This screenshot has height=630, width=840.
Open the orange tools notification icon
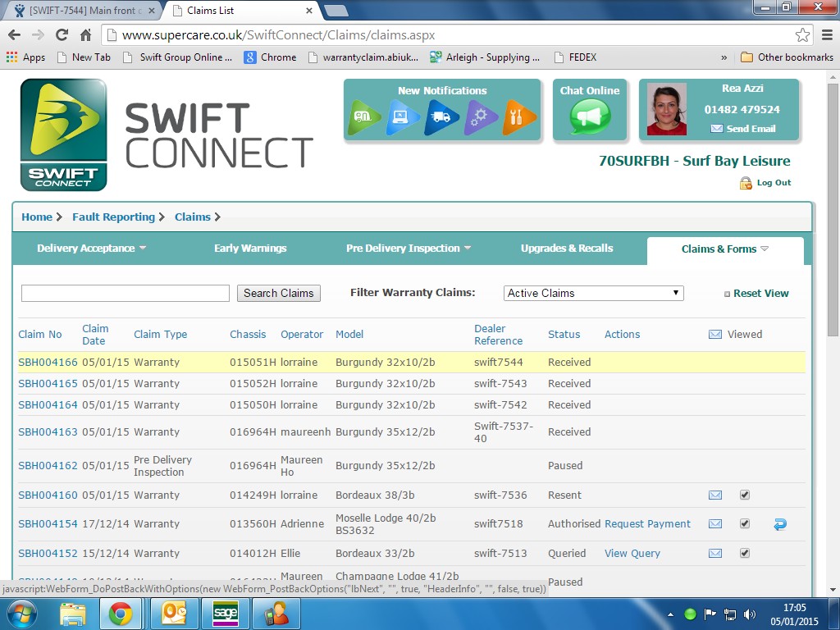519,117
